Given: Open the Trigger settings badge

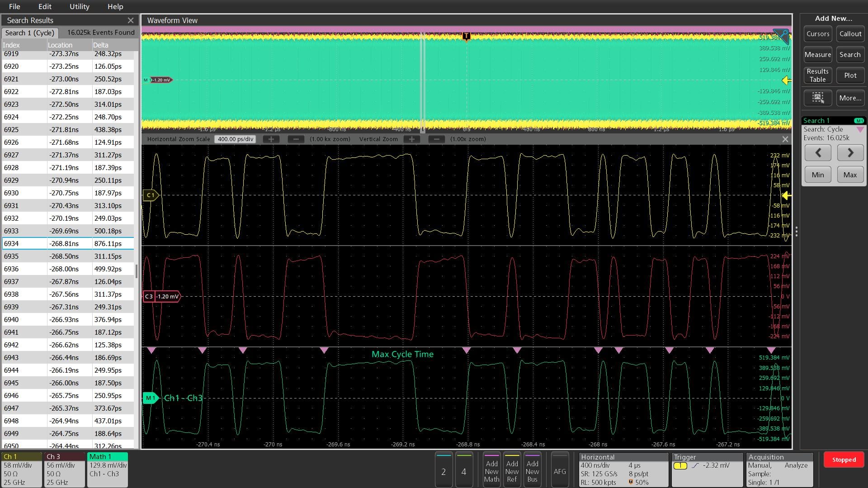Looking at the screenshot, I should (707, 469).
